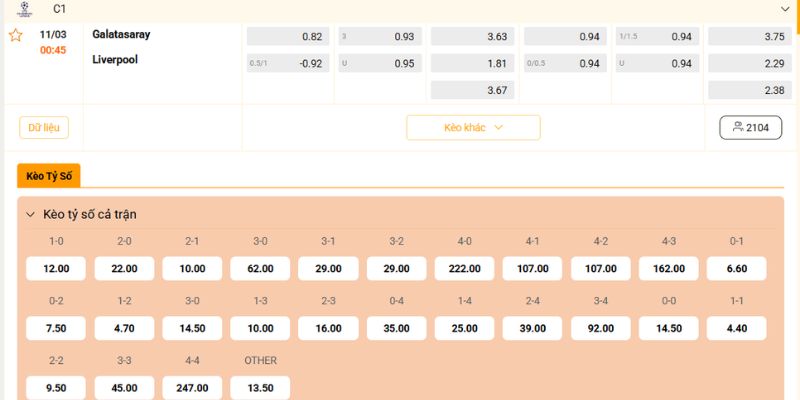
Task: Choose 1X2 odds 1.81 for Liverpool
Action: pos(472,63)
